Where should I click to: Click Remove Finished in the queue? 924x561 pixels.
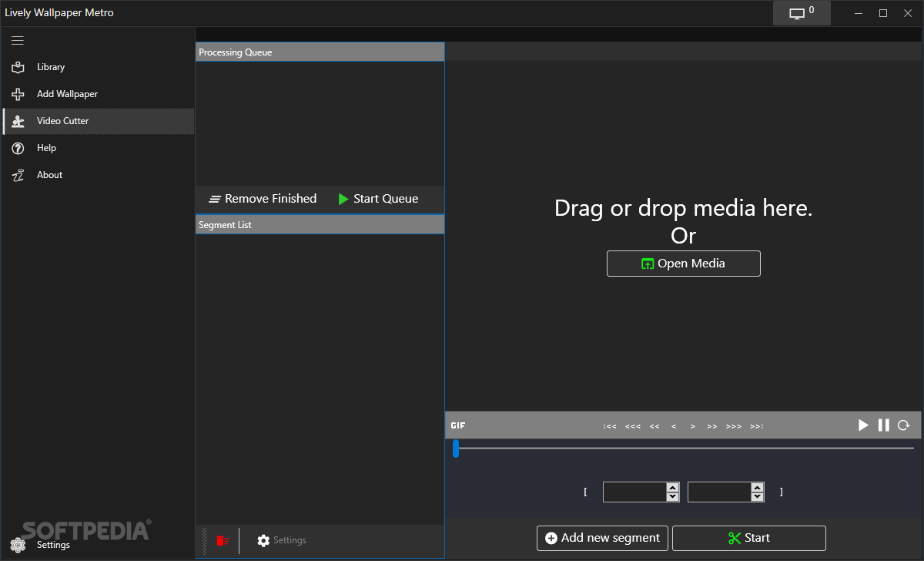263,199
